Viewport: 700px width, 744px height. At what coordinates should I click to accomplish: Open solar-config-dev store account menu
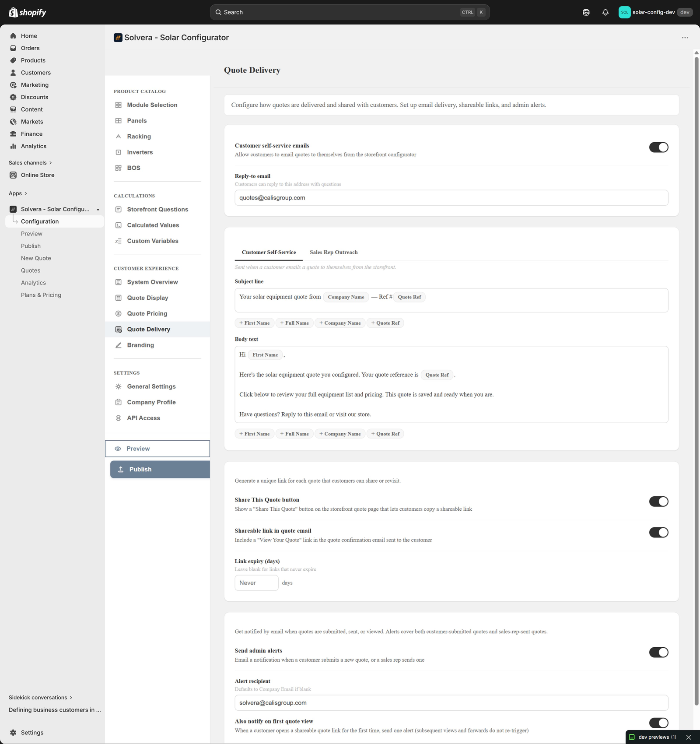pyautogui.click(x=655, y=12)
